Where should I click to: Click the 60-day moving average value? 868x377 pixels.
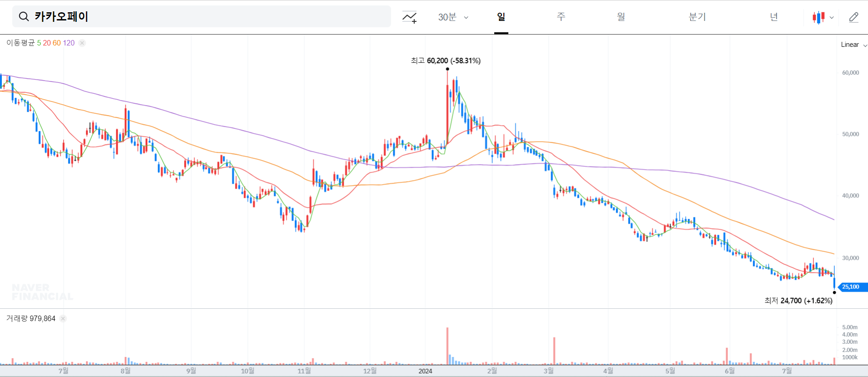pos(57,43)
